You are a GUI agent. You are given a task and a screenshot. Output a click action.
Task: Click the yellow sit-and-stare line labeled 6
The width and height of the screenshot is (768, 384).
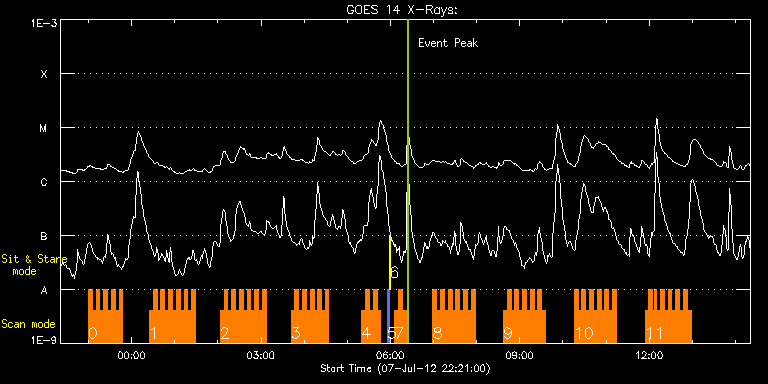pyautogui.click(x=390, y=263)
